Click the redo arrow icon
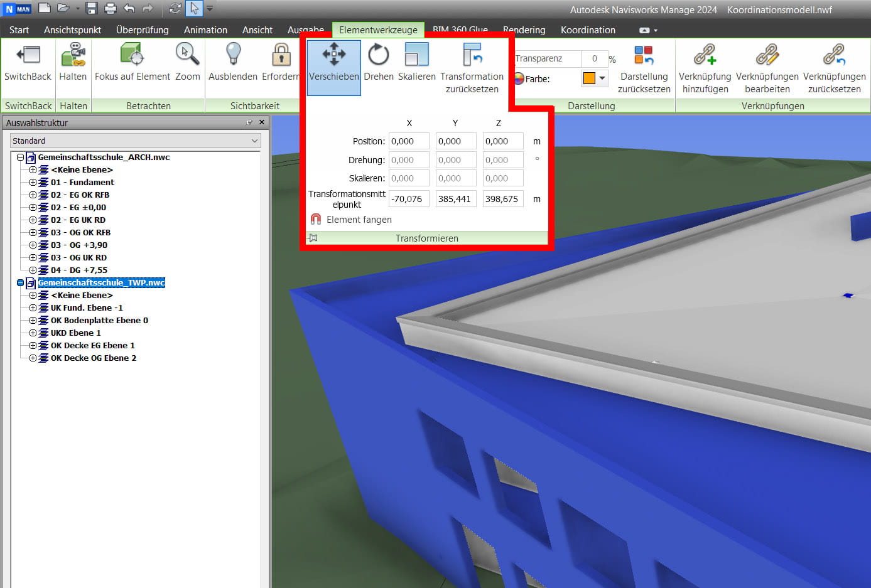Screen dimensions: 871x588 pos(148,8)
